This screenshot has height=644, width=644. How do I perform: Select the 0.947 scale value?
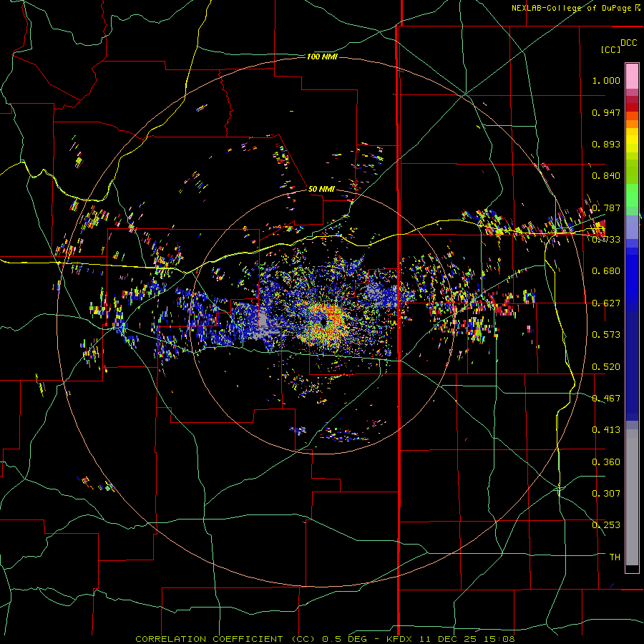tap(606, 112)
